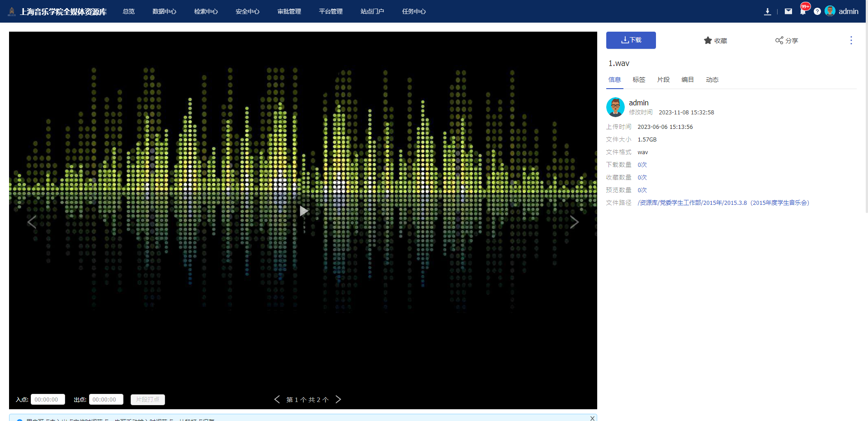868x421 pixels.
Task: Open notifications bell with 99+ badge
Action: (803, 11)
